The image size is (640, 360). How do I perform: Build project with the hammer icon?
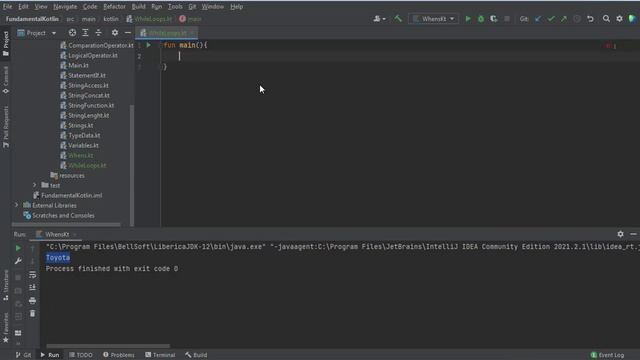tap(398, 18)
